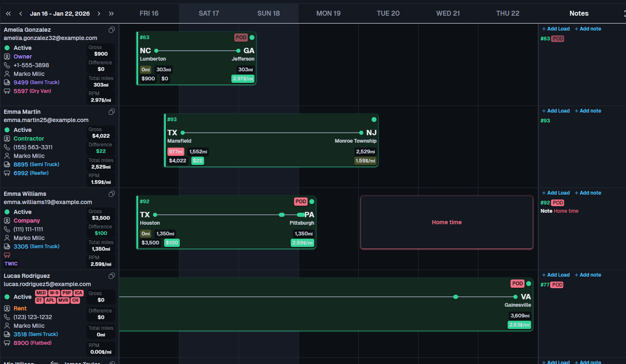Click trailer icon next to 8900 Flatbed
The width and height of the screenshot is (626, 364).
(x=7, y=343)
